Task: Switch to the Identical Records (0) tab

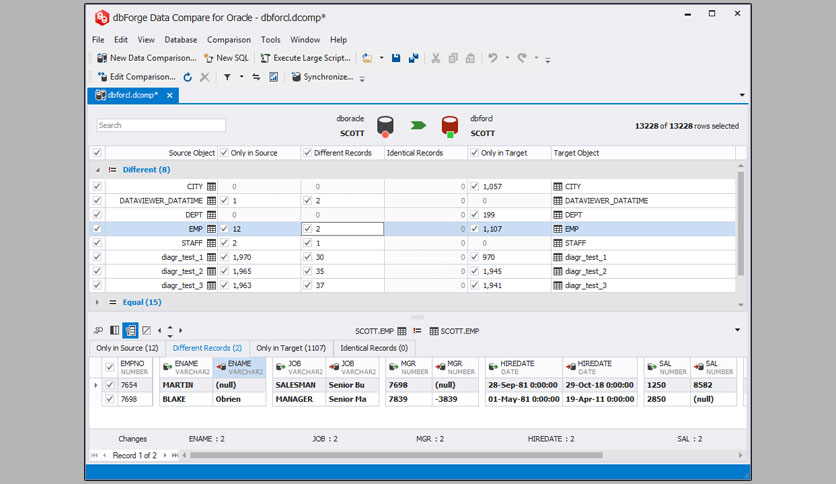Action: click(374, 348)
